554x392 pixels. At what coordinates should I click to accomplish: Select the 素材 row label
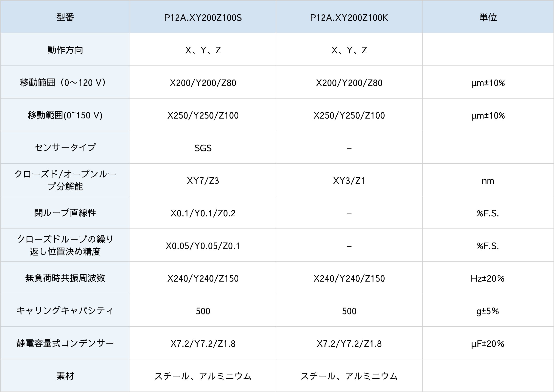click(x=65, y=376)
